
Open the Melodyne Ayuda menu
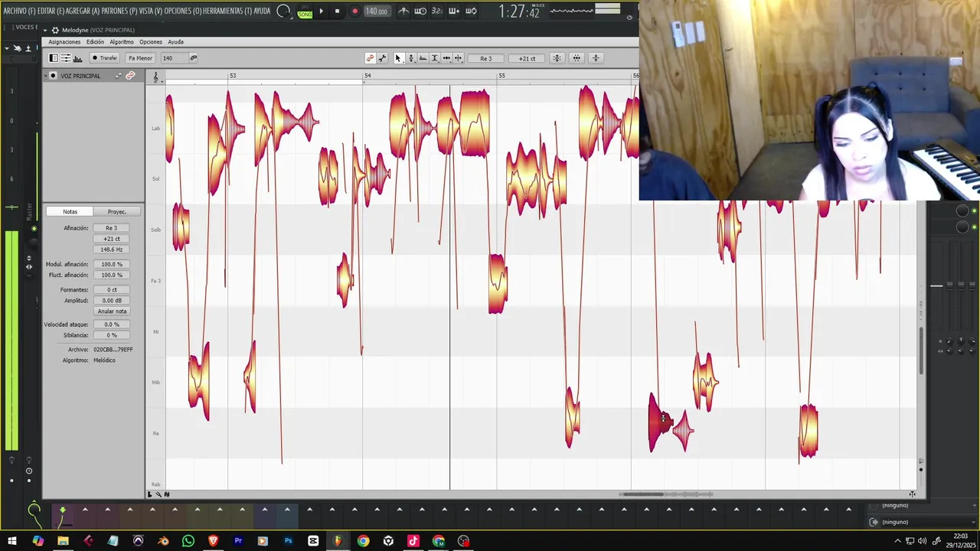coord(175,42)
